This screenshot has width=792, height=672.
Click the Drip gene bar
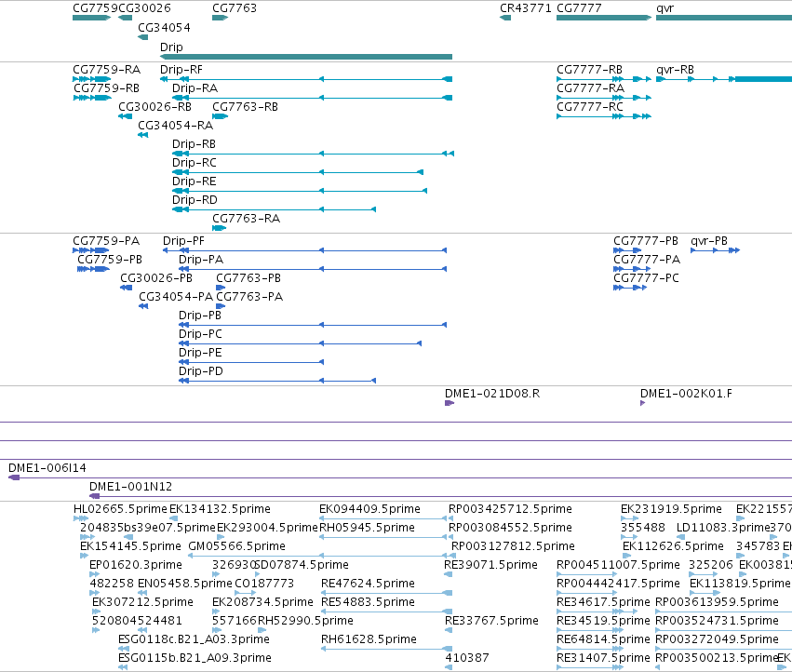(306, 57)
